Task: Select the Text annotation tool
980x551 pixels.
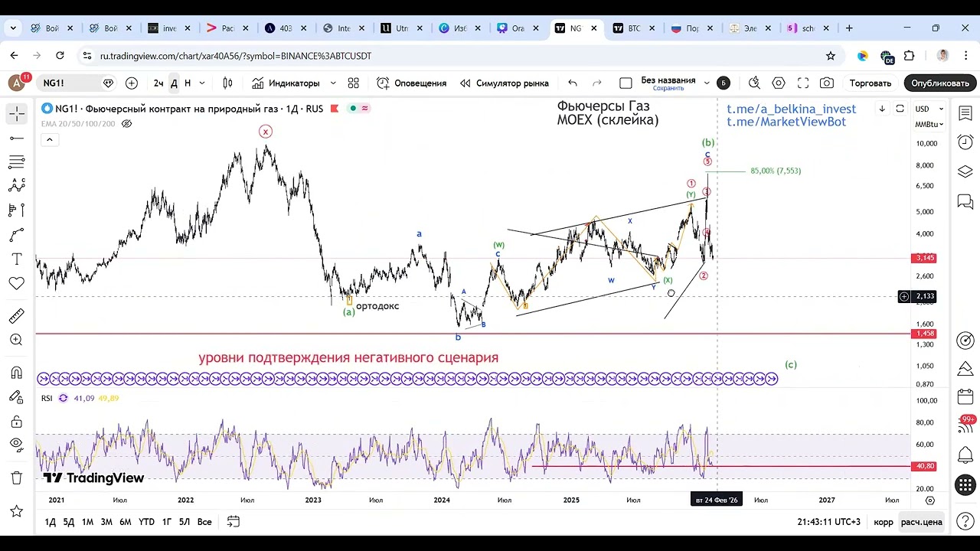Action: tap(16, 259)
